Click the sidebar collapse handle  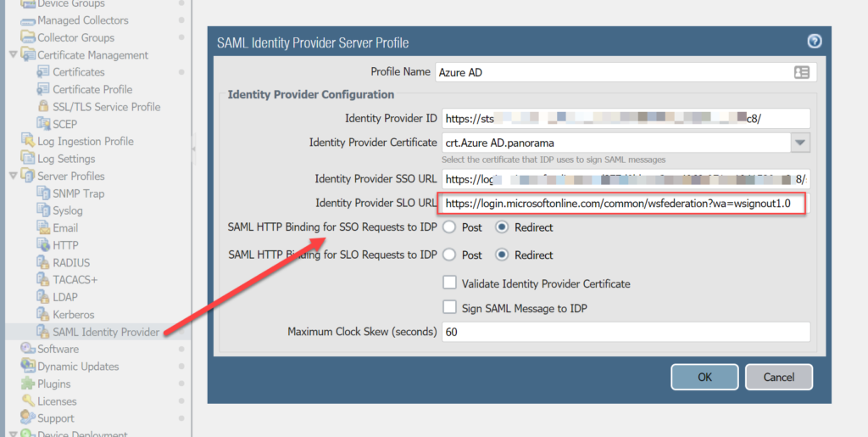tap(194, 148)
